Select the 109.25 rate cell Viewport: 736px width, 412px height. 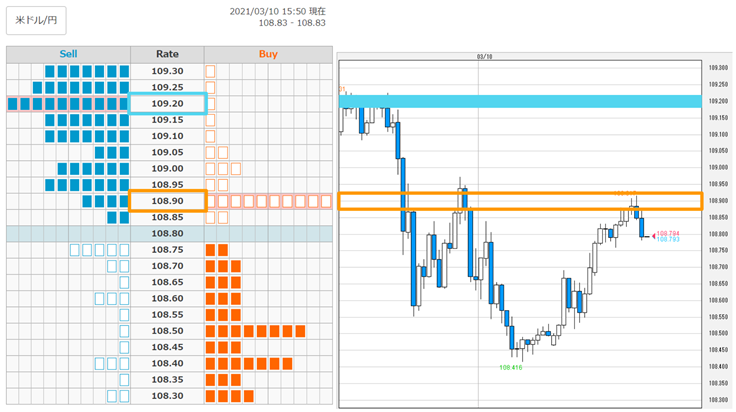point(167,87)
